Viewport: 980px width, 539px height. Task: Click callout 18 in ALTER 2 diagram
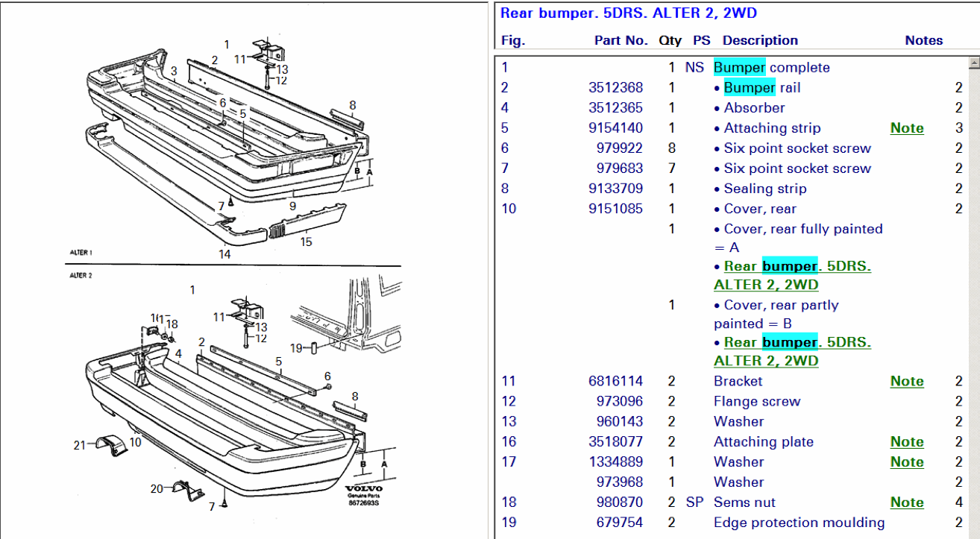[173, 324]
